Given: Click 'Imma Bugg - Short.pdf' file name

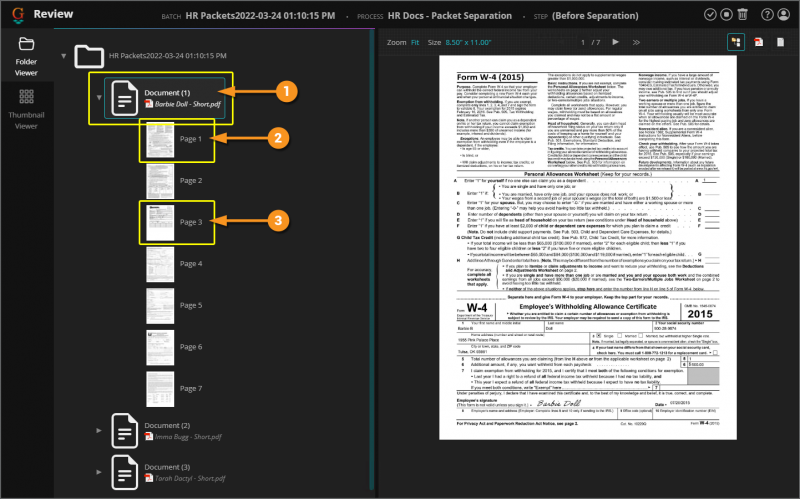Looking at the screenshot, I should point(188,437).
